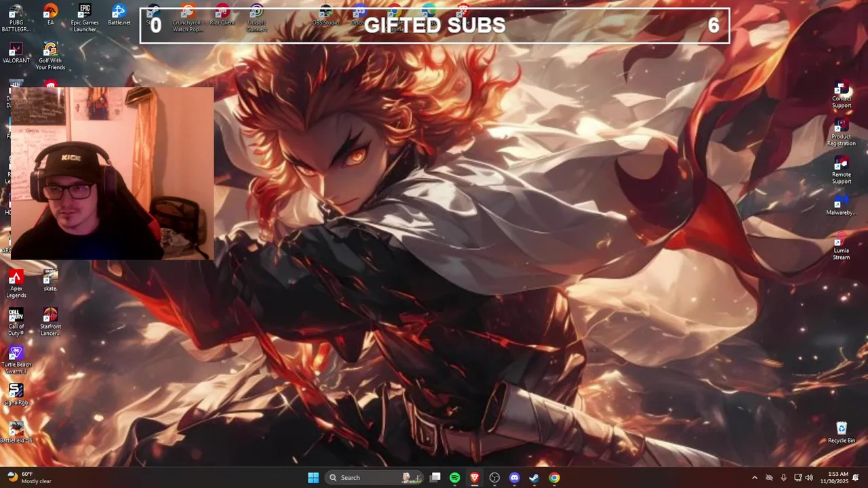Open the SignalRgb desktop shortcut

point(16,394)
